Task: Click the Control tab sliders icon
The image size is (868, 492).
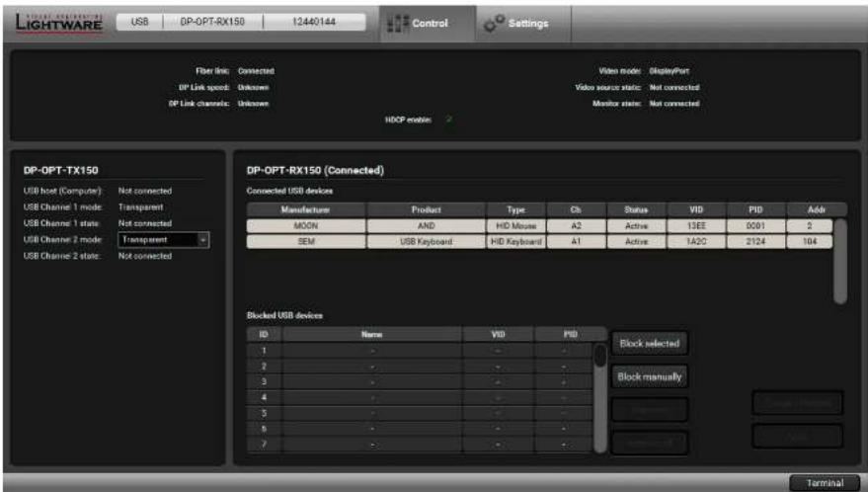Action: point(398,24)
